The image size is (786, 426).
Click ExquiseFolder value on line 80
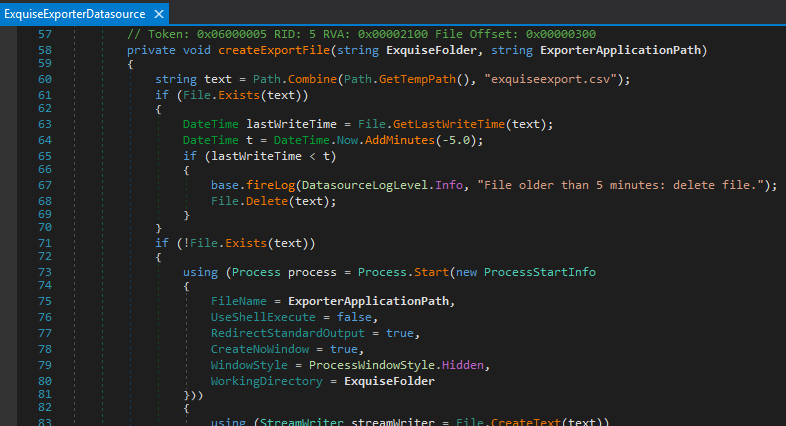(x=389, y=382)
